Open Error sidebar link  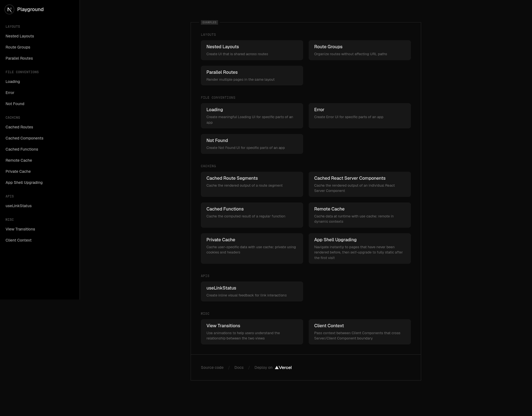pyautogui.click(x=10, y=93)
